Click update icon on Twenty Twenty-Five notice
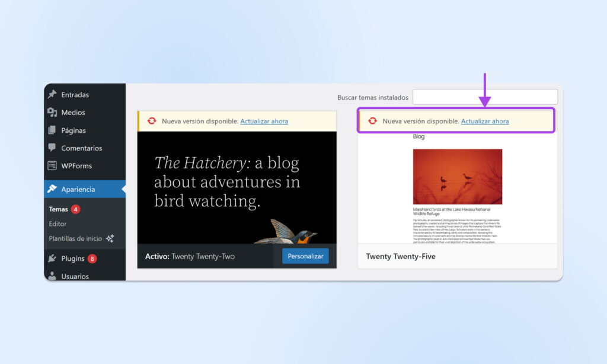This screenshot has height=364, width=607. point(372,121)
